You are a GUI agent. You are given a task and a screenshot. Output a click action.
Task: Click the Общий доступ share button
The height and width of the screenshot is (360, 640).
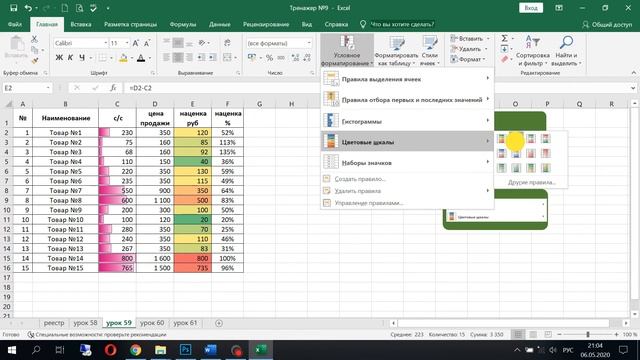(607, 24)
